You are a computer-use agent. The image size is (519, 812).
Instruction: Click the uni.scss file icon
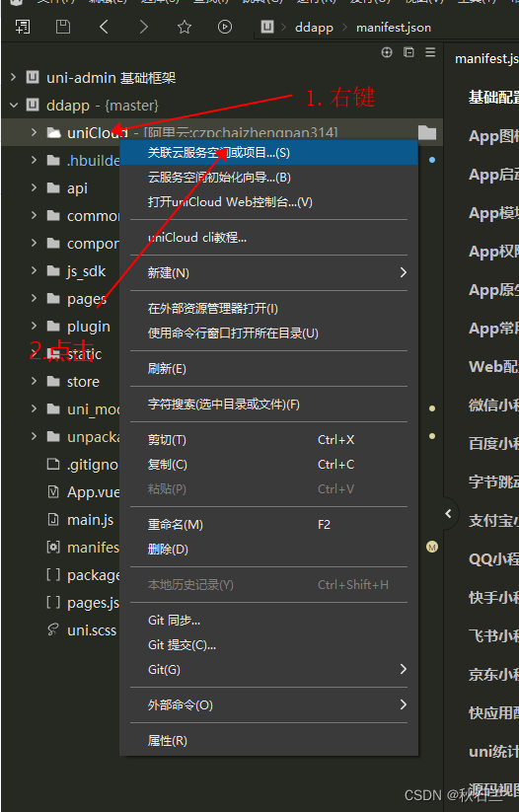click(53, 629)
